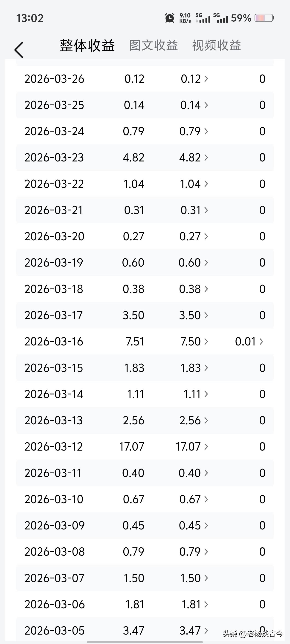
Task: Expand 0.79 earnings for 2026-03-08
Action: coord(194,552)
